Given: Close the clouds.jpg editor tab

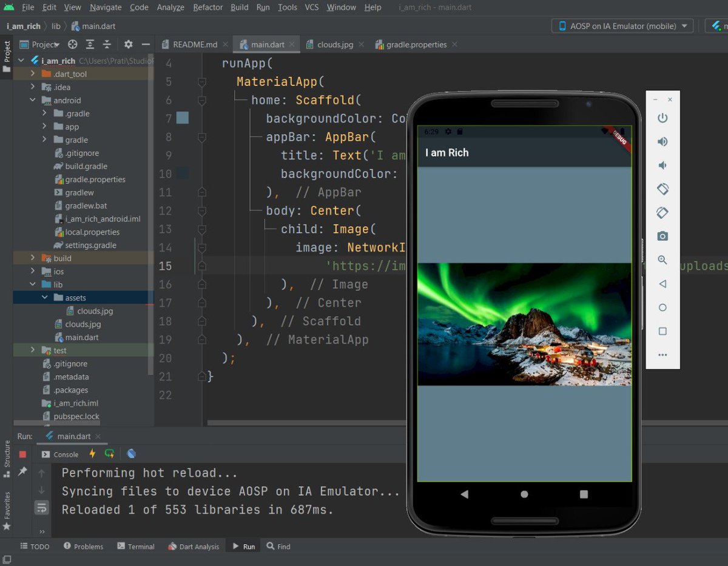Looking at the screenshot, I should (x=361, y=44).
